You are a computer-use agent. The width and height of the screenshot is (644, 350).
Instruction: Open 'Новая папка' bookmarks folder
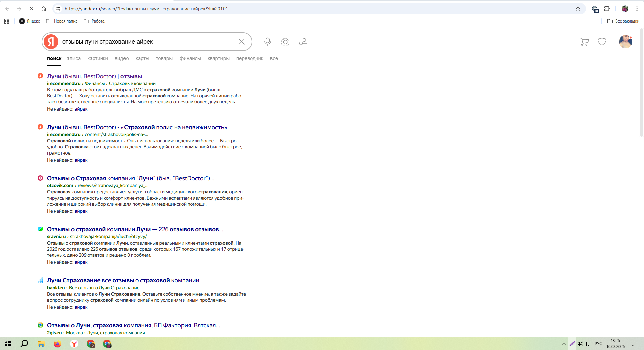(62, 21)
